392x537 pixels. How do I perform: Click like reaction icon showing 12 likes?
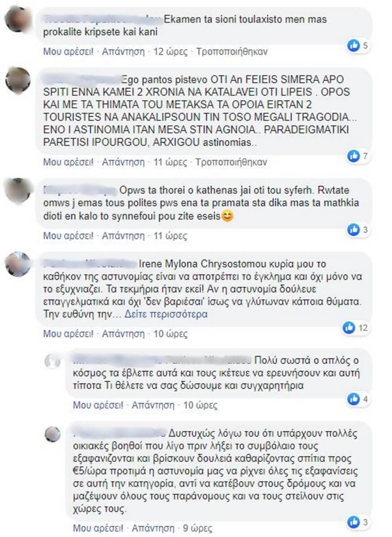pyautogui.click(x=349, y=328)
